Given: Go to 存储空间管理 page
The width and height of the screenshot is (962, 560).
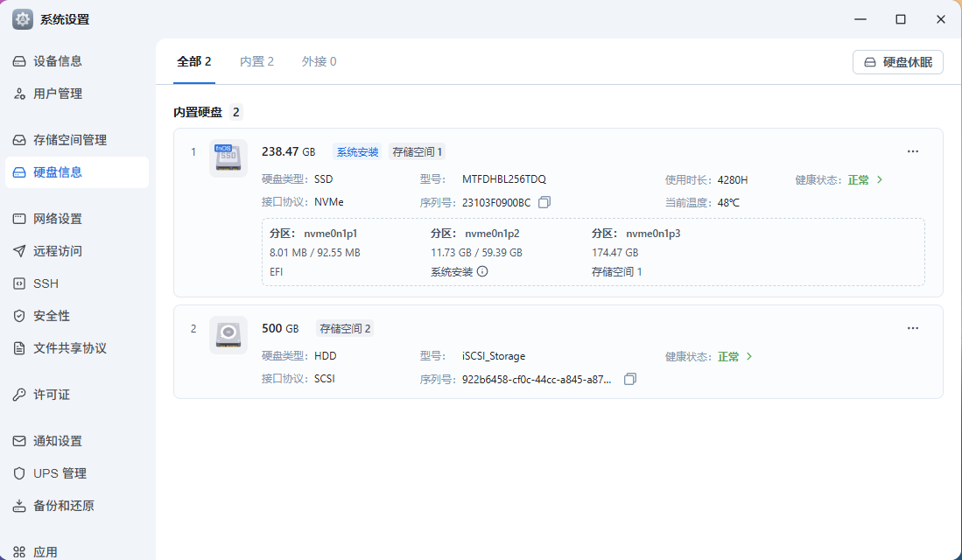Looking at the screenshot, I should (77, 140).
